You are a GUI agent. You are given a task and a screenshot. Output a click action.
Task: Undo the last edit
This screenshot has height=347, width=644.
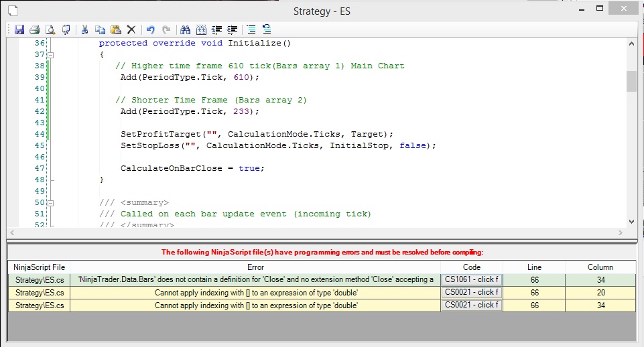pyautogui.click(x=151, y=29)
